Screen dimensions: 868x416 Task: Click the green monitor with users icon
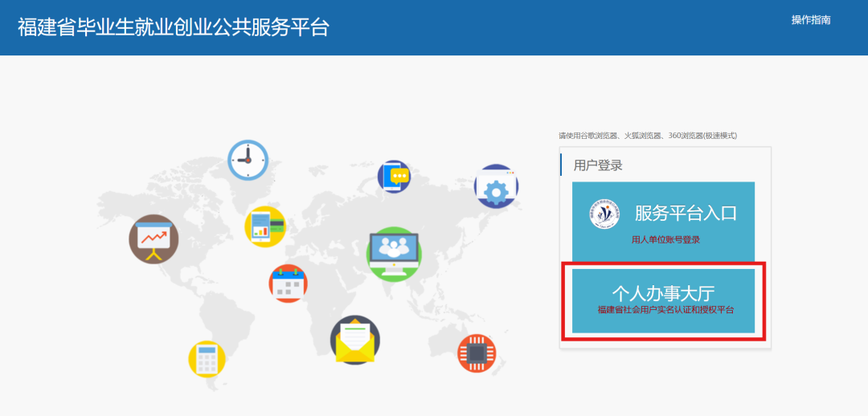coord(394,255)
